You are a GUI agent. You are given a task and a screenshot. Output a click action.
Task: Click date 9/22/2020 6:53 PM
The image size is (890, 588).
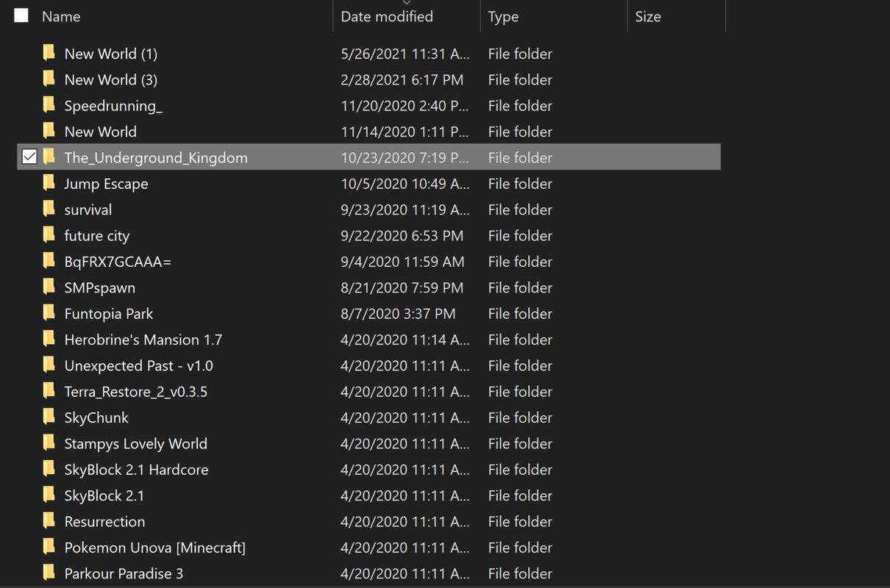click(x=402, y=236)
